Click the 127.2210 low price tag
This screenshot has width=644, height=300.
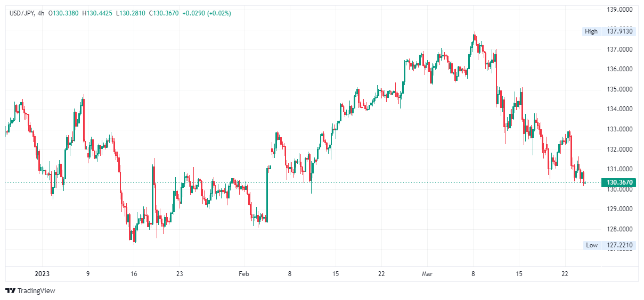coord(620,245)
